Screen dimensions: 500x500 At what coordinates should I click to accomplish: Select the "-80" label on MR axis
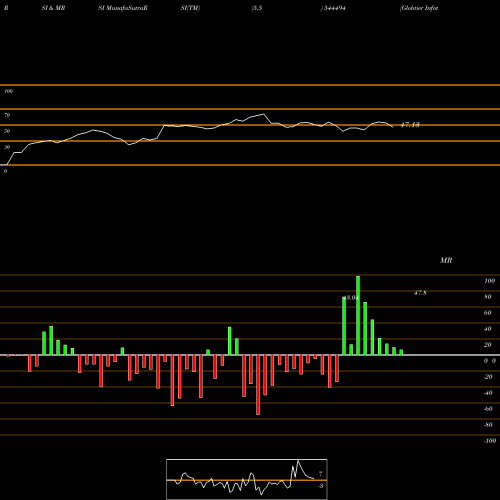click(488, 425)
